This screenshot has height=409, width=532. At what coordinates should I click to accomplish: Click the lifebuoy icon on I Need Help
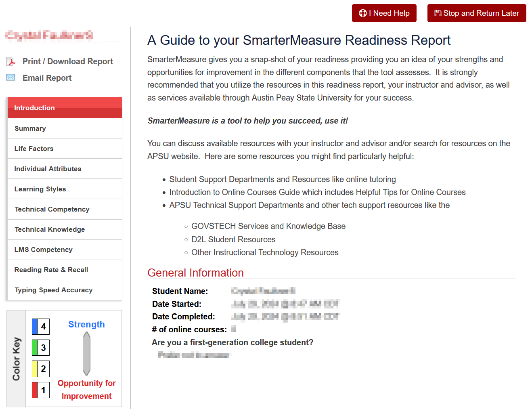tap(362, 13)
